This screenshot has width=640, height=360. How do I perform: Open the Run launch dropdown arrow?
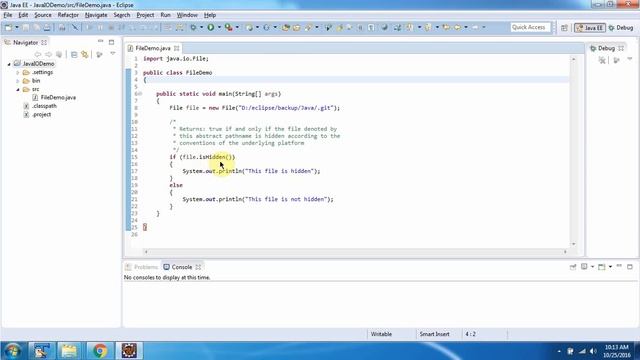coord(219,27)
